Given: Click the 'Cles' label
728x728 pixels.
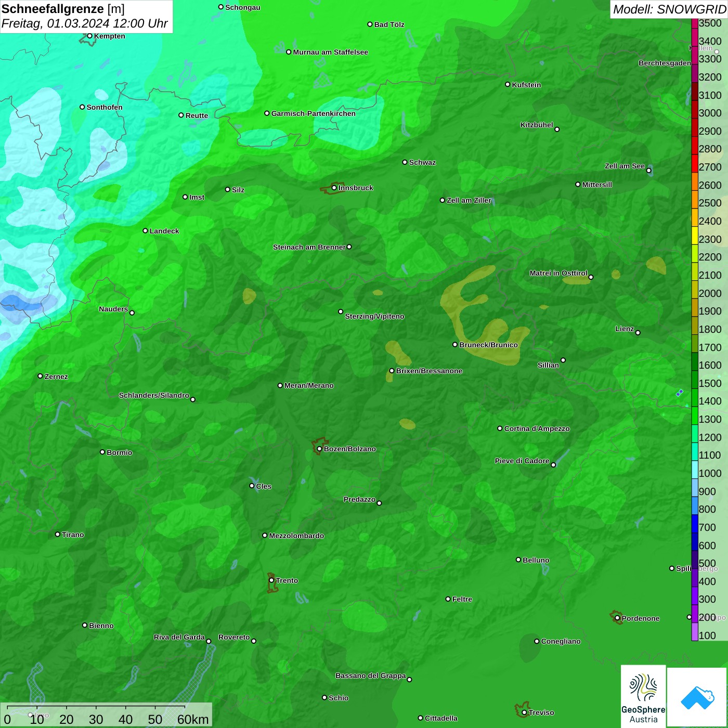Looking at the screenshot, I should [x=264, y=486].
